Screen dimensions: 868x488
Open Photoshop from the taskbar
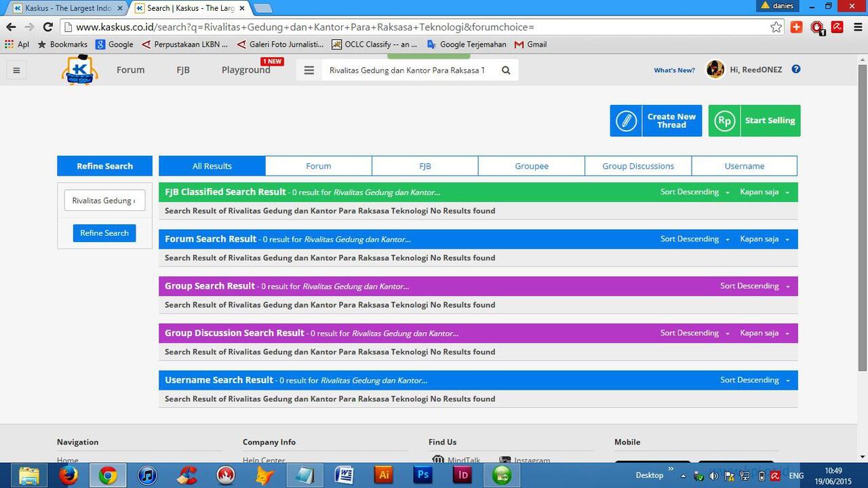[x=423, y=475]
